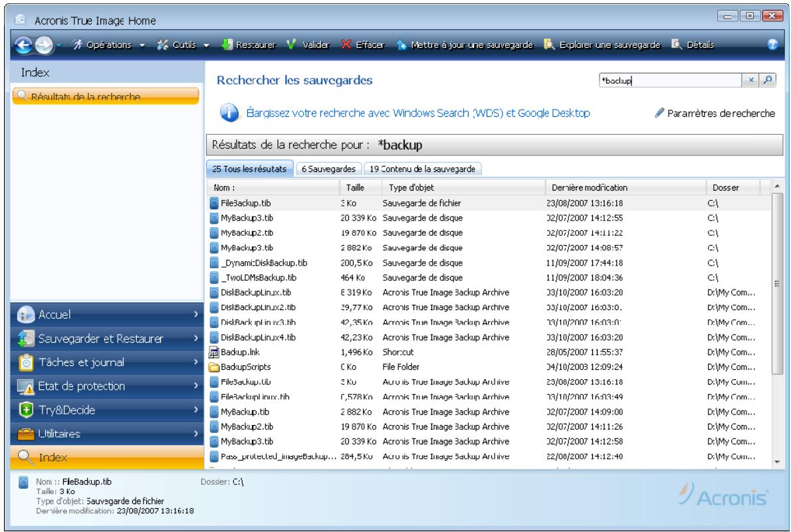791x532 pixels.
Task: Click the Tâches et journal clipboard icon
Action: (x=25, y=362)
